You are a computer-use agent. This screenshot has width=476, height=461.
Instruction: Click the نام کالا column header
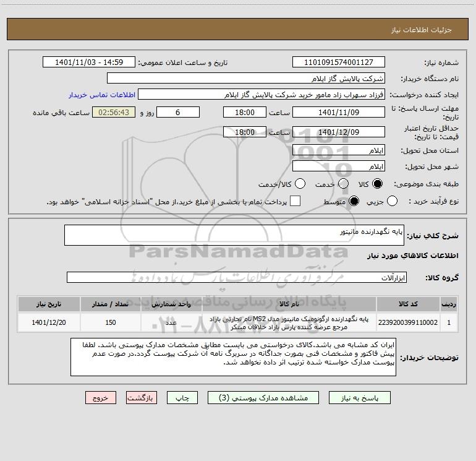[x=289, y=304]
